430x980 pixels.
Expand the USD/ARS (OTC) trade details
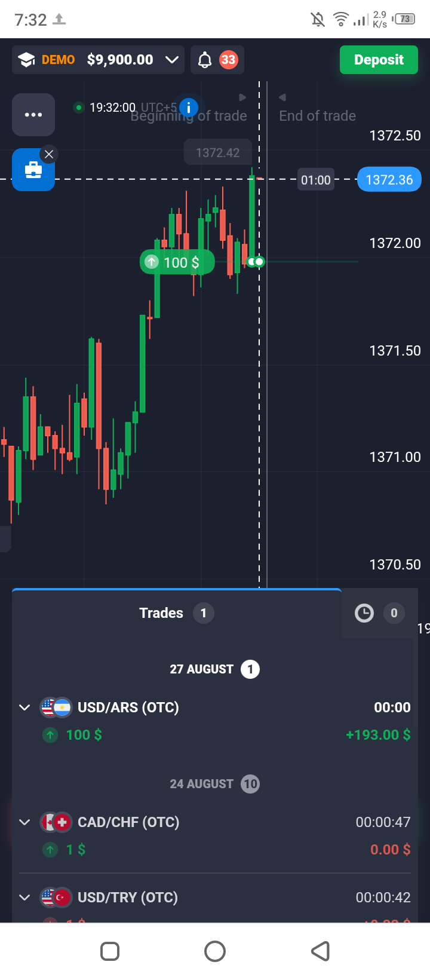point(24,708)
